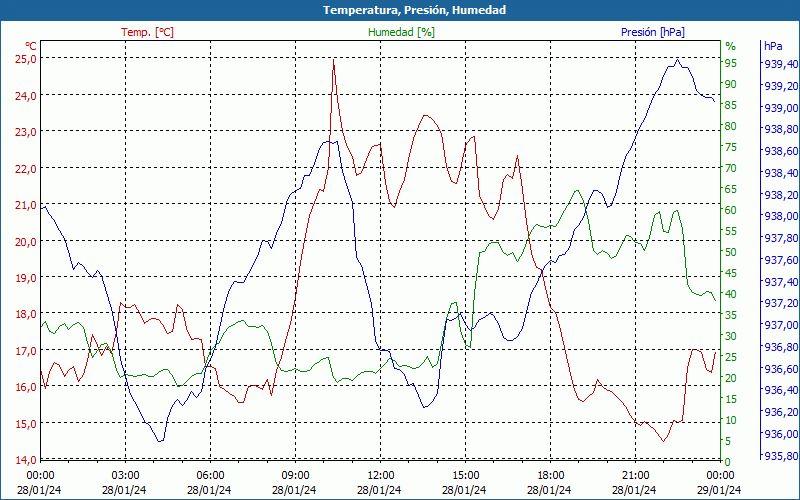The image size is (800, 500).
Task: Click the '09:00' time axis label
Action: (x=295, y=475)
